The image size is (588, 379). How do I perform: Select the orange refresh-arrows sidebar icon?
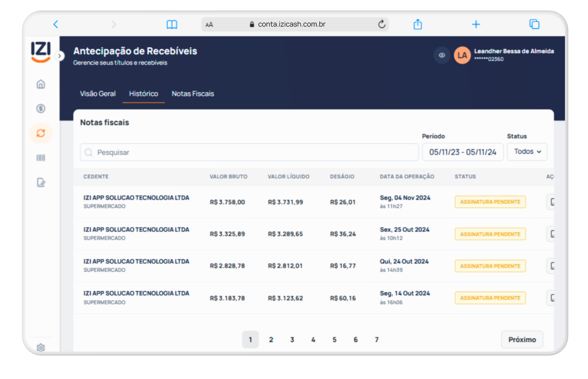coord(41,133)
